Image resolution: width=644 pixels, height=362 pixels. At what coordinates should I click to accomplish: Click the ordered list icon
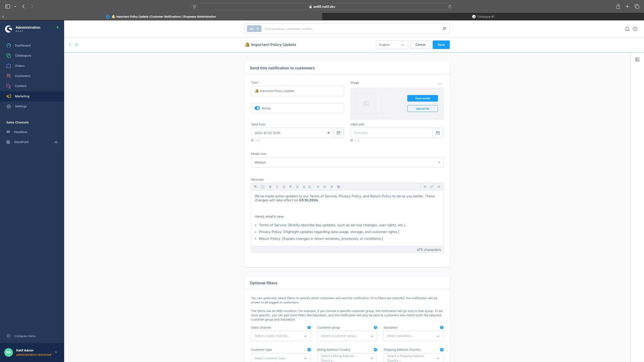click(x=325, y=187)
